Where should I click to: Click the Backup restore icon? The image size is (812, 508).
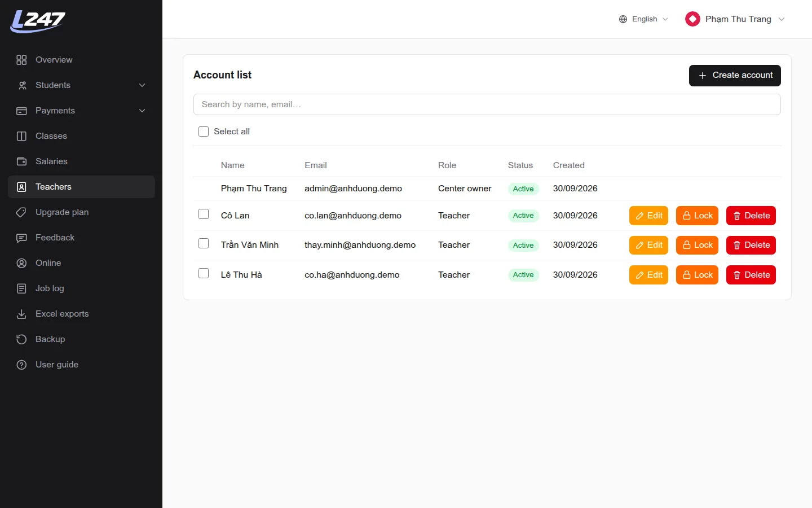pyautogui.click(x=21, y=339)
